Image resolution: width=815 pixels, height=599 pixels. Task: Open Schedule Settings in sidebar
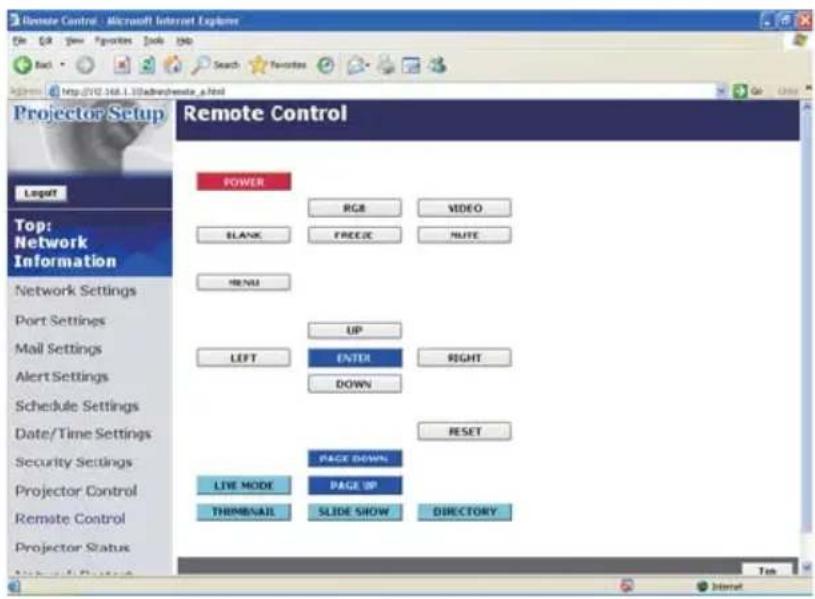coord(77,406)
